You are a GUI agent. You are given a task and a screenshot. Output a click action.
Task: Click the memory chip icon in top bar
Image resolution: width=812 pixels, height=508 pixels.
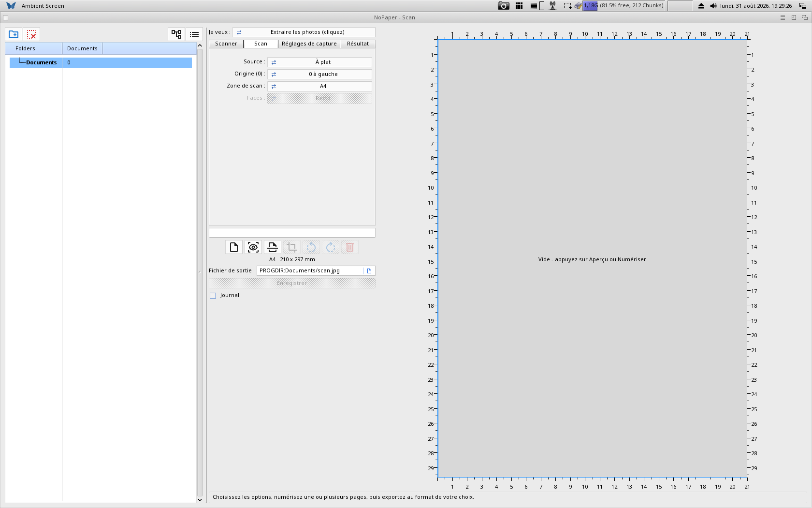click(578, 6)
